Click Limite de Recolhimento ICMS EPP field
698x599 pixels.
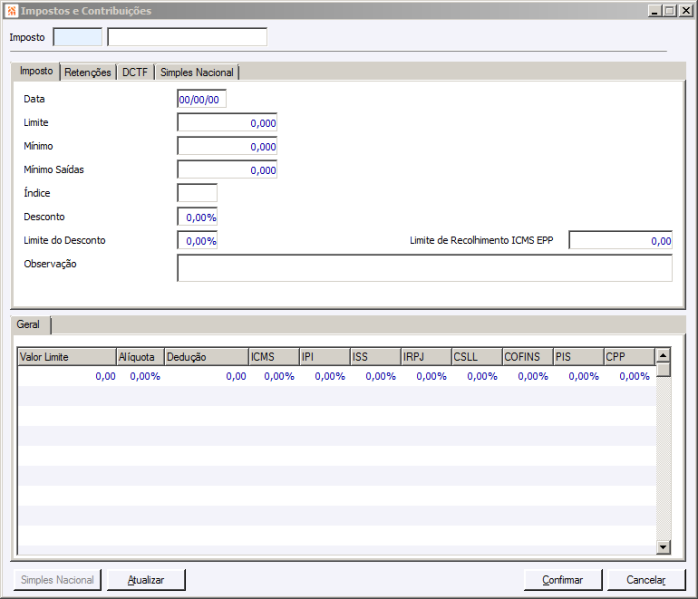point(621,241)
